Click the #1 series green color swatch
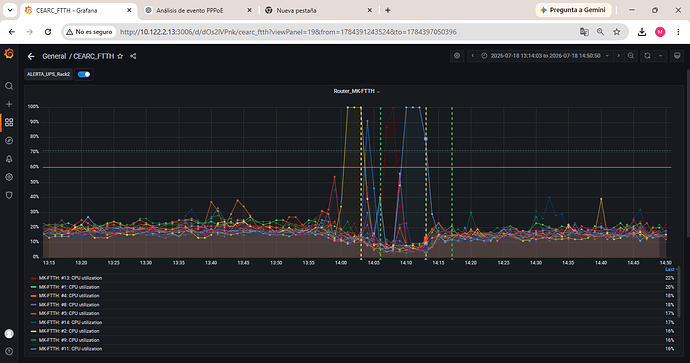Image resolution: width=690 pixels, height=363 pixels. click(x=33, y=287)
